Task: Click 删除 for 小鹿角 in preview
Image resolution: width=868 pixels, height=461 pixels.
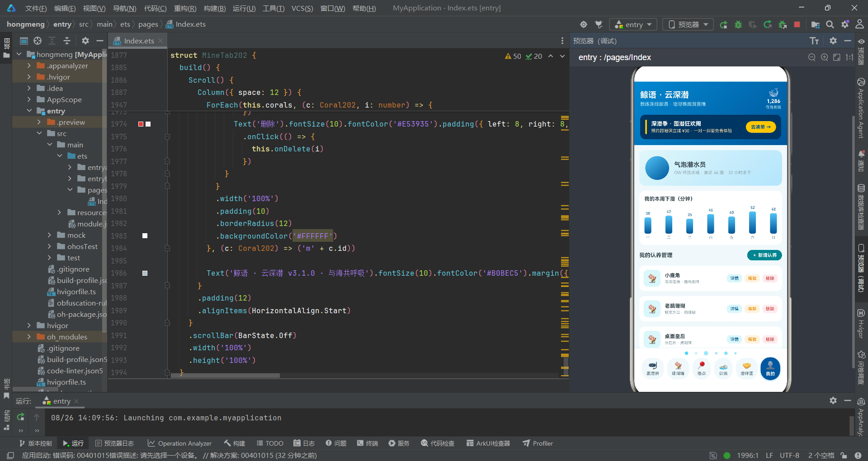Action: 770,278
